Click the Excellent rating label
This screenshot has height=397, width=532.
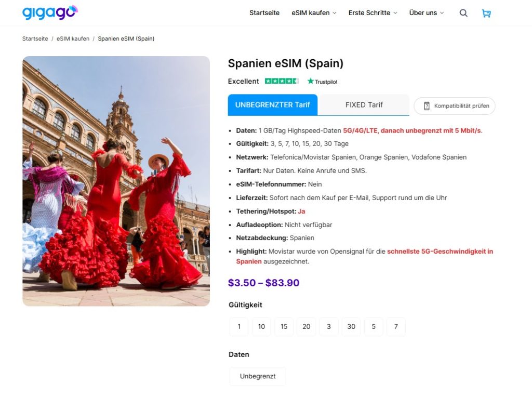click(x=243, y=82)
